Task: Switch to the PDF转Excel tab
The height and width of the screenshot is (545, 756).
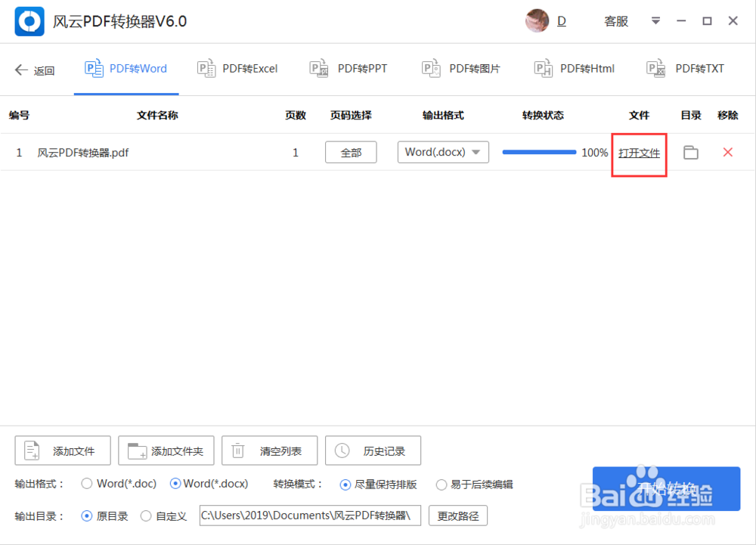Action: tap(237, 69)
